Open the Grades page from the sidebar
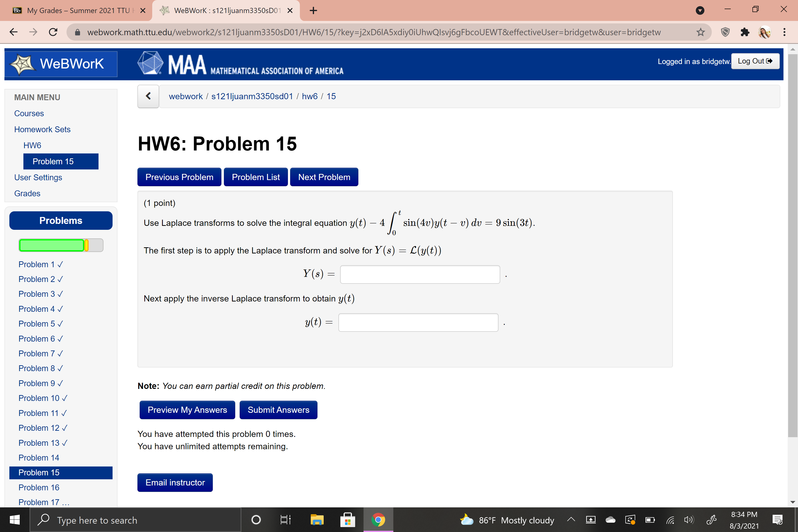798x532 pixels. point(27,193)
